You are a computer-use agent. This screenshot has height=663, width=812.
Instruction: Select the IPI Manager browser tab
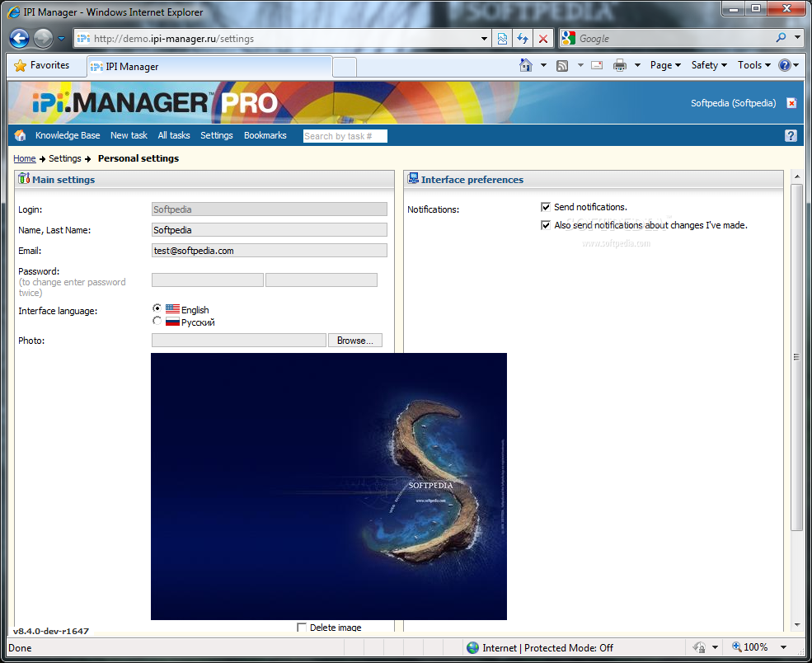click(209, 66)
